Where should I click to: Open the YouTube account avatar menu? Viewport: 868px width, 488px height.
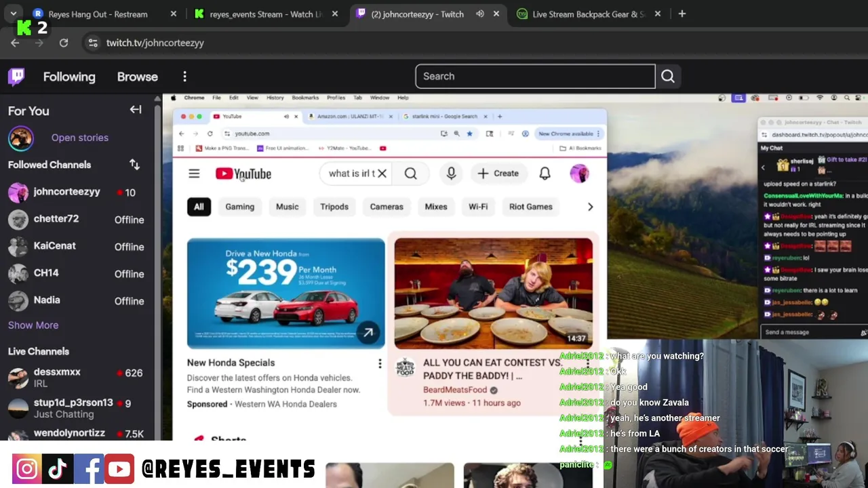click(579, 174)
